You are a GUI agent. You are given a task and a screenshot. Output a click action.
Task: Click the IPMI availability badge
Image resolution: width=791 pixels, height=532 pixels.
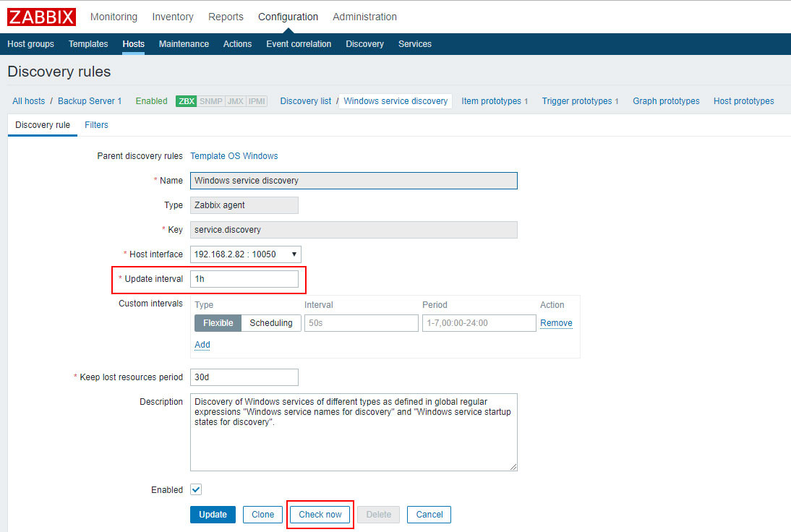(x=256, y=101)
